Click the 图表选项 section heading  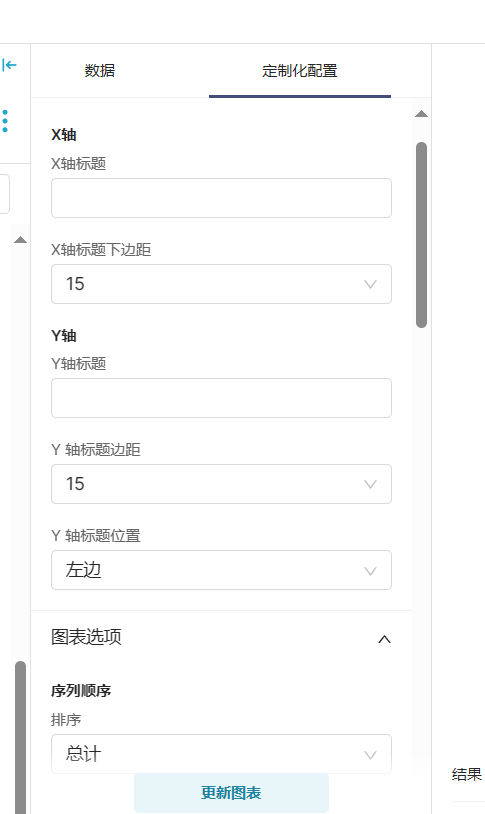coord(86,637)
